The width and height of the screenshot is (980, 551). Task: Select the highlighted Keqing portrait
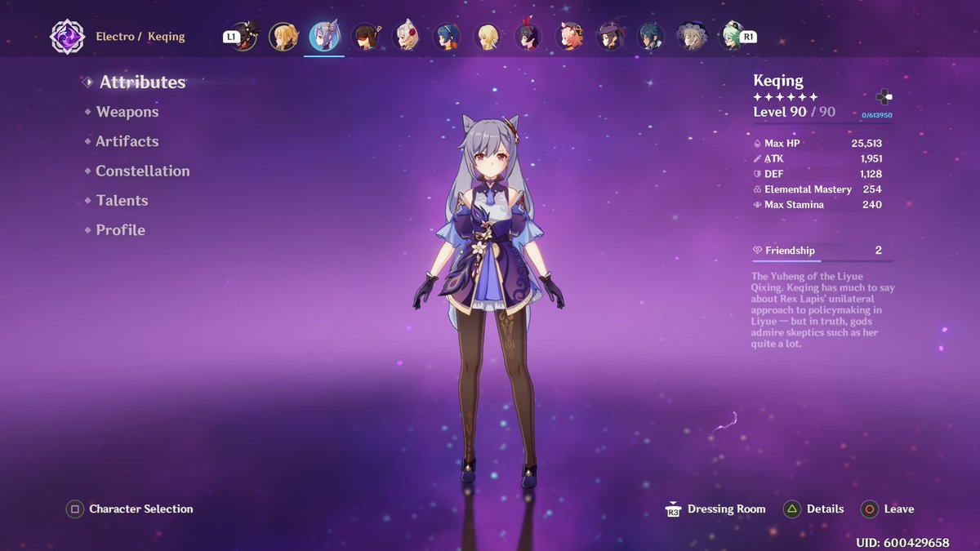pos(324,37)
